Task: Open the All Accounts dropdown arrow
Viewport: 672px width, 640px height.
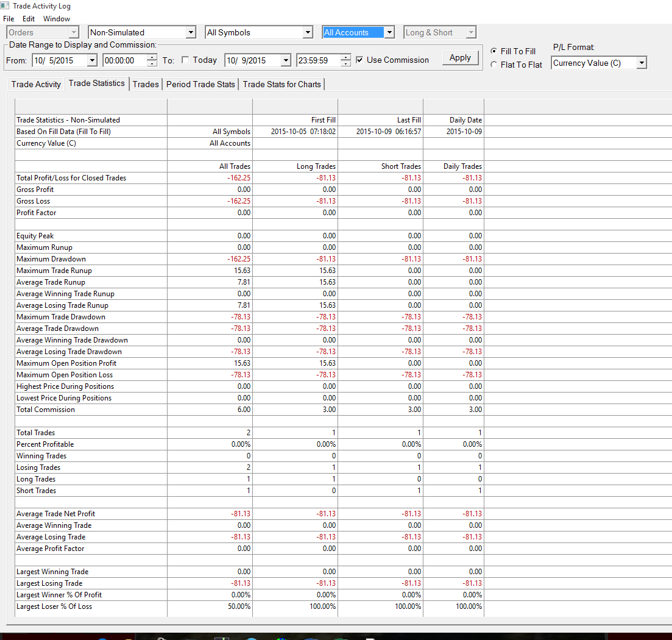Action: point(389,32)
